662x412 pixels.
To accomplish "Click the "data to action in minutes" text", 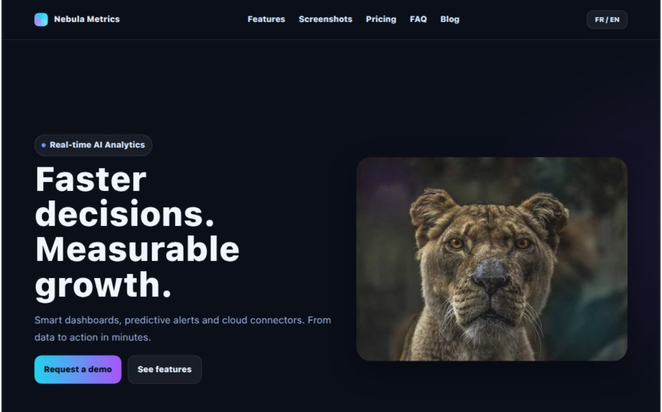I will [92, 337].
